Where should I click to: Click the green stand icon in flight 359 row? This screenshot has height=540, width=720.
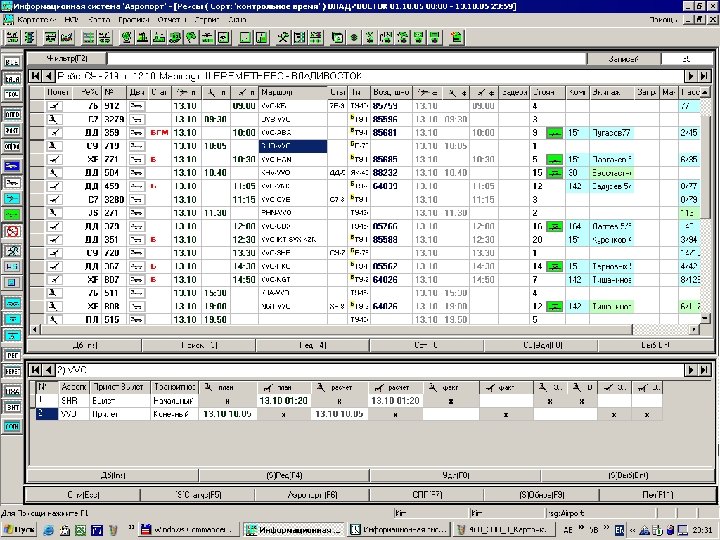[x=555, y=133]
